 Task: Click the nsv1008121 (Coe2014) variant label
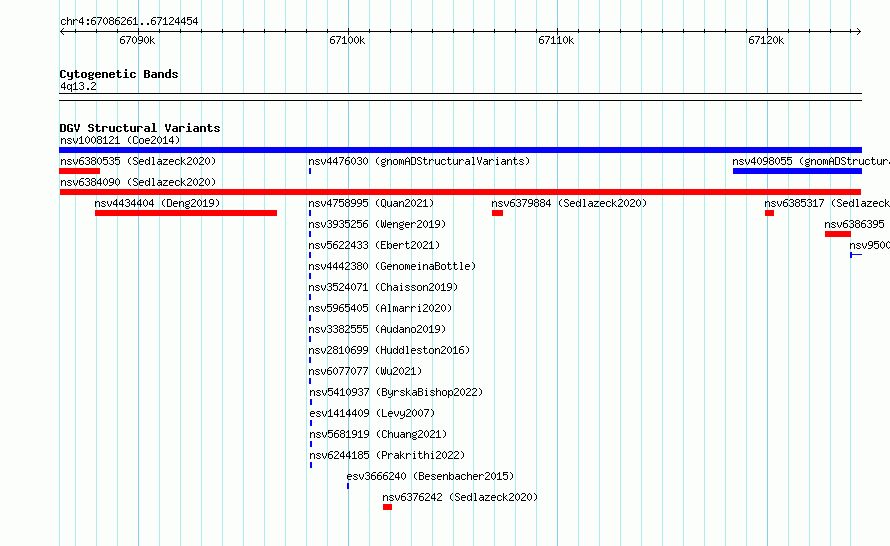(120, 140)
